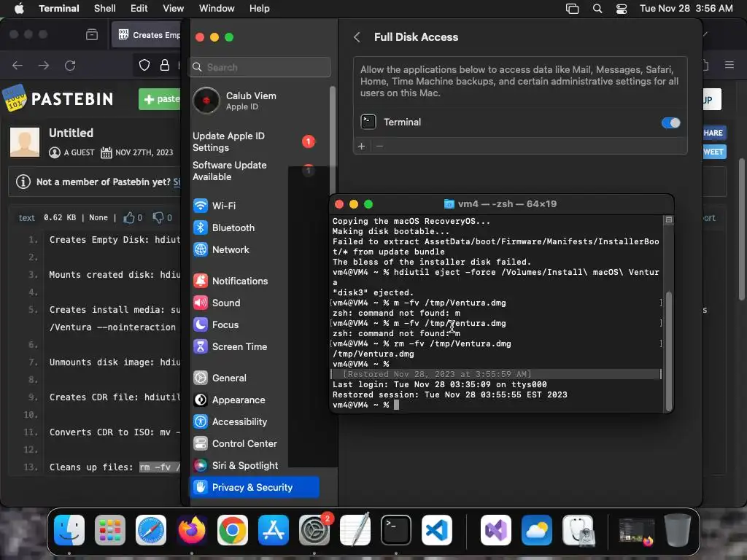Open Launchpad from the Dock

(110, 530)
